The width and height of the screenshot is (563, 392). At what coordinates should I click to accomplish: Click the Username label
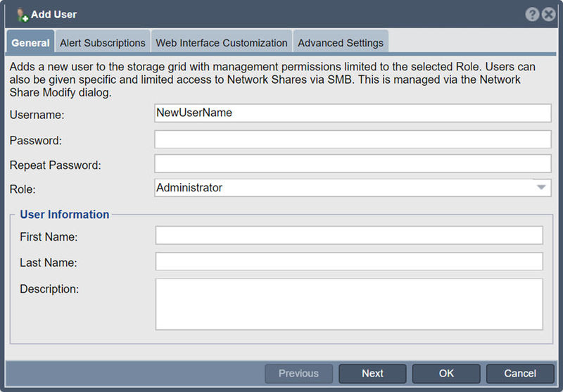[x=37, y=115]
